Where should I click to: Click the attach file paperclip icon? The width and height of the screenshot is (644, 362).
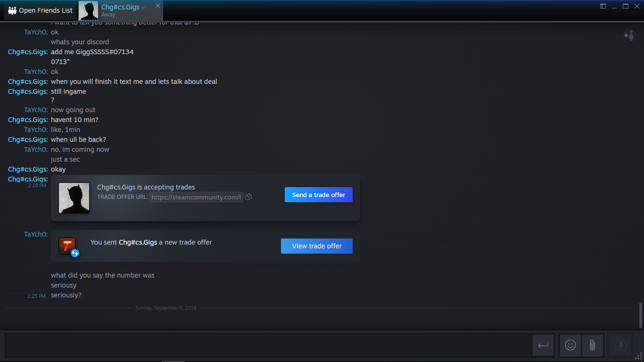tap(593, 346)
